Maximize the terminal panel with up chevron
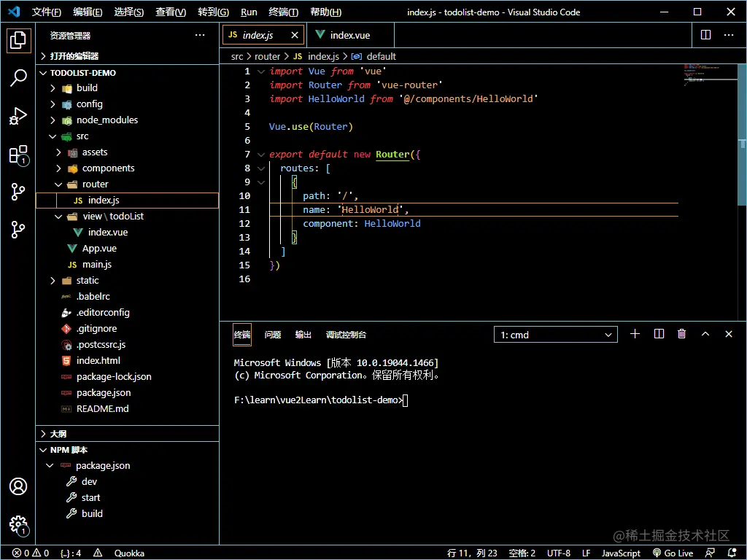Screen dimensions: 747x560 705,334
